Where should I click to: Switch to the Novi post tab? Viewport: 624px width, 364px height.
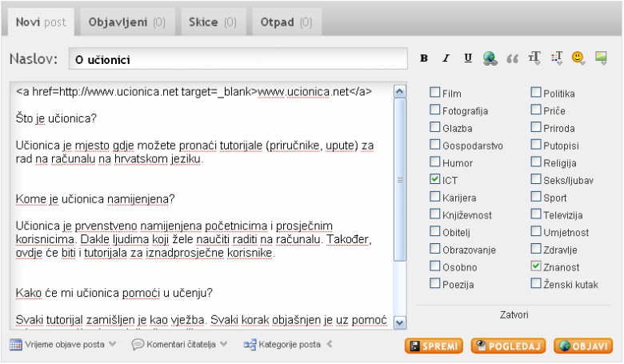[41, 22]
